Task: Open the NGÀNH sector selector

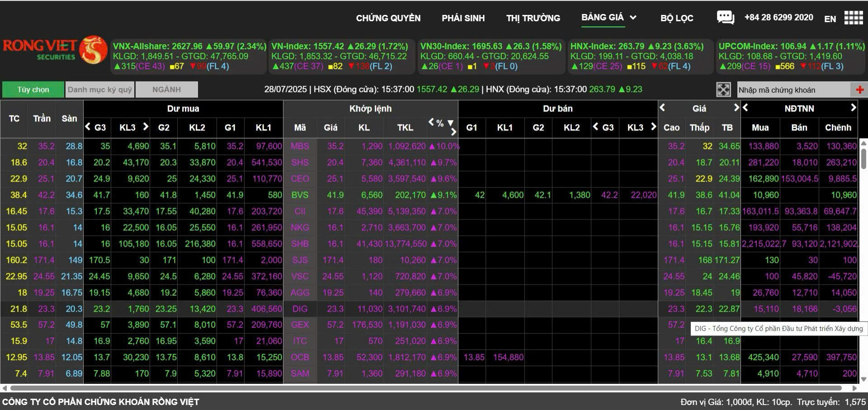Action: [x=166, y=89]
